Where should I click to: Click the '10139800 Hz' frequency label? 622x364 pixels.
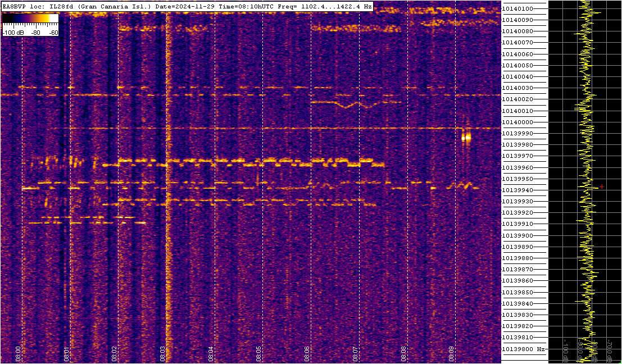click(x=523, y=349)
